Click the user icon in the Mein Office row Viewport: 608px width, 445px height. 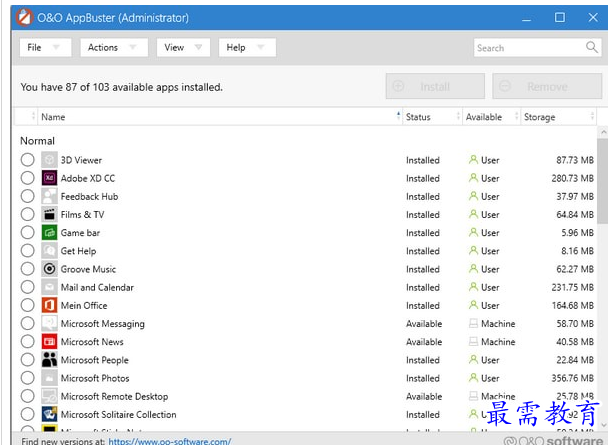pyautogui.click(x=473, y=305)
